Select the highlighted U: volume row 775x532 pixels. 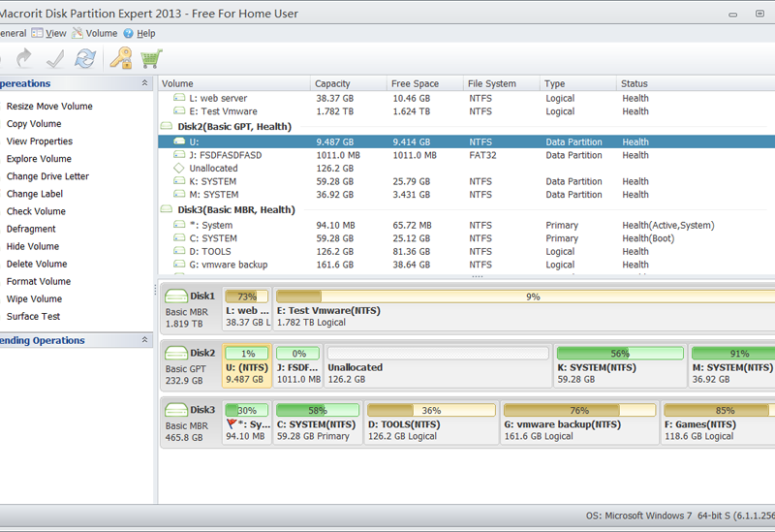click(x=467, y=141)
